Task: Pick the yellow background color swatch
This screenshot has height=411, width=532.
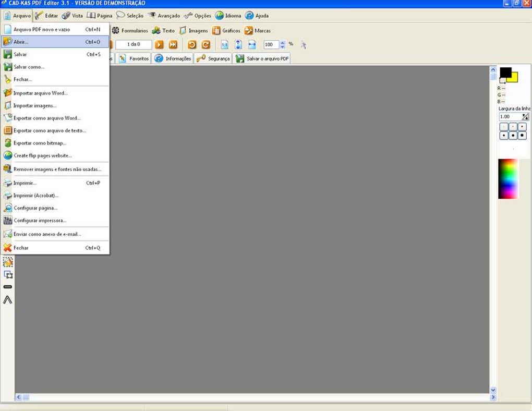Action: tap(514, 78)
